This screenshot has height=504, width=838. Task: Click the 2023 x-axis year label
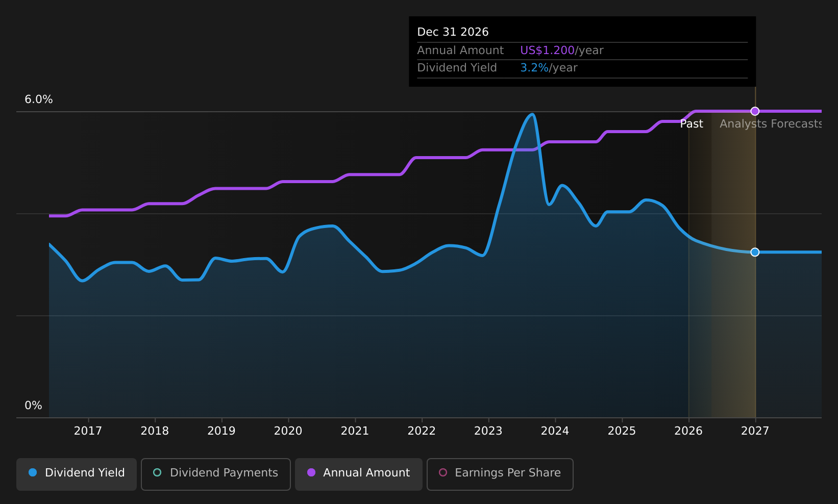pos(488,431)
